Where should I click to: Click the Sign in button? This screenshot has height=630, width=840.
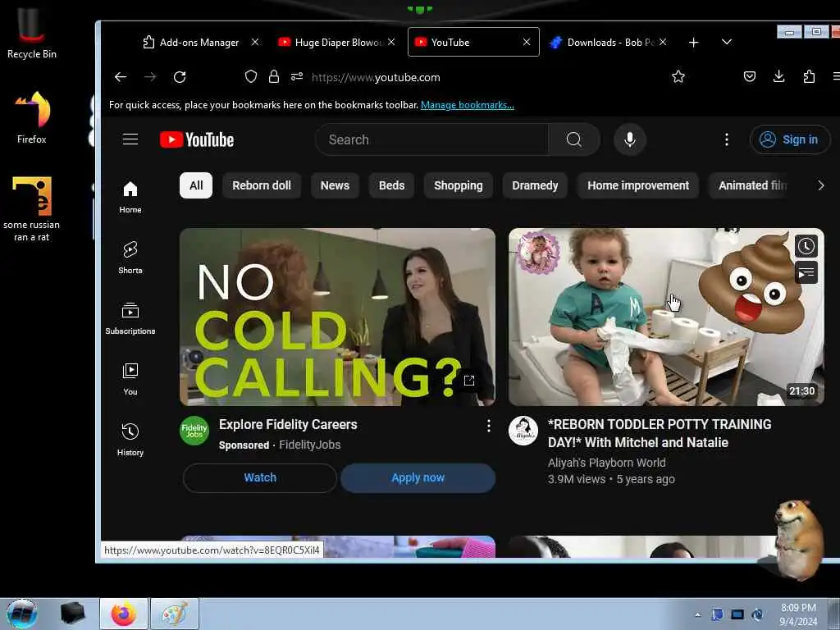790,139
